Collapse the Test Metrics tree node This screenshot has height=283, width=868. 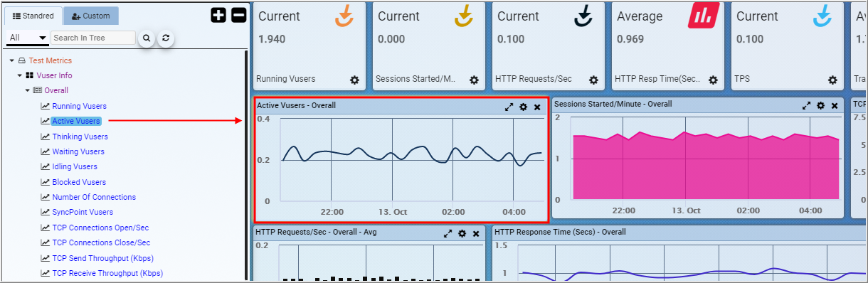[x=12, y=60]
